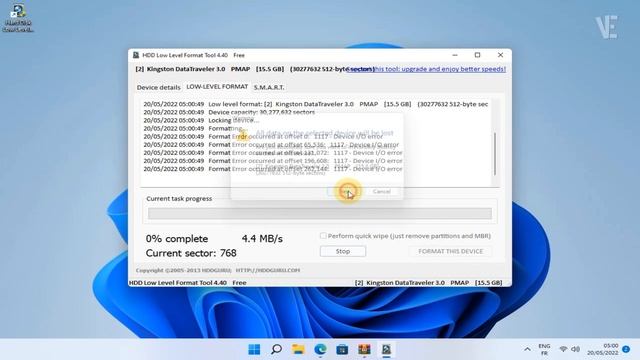Open the Microsoft Store taskbar icon
This screenshot has height=360, width=640.
pyautogui.click(x=342, y=349)
